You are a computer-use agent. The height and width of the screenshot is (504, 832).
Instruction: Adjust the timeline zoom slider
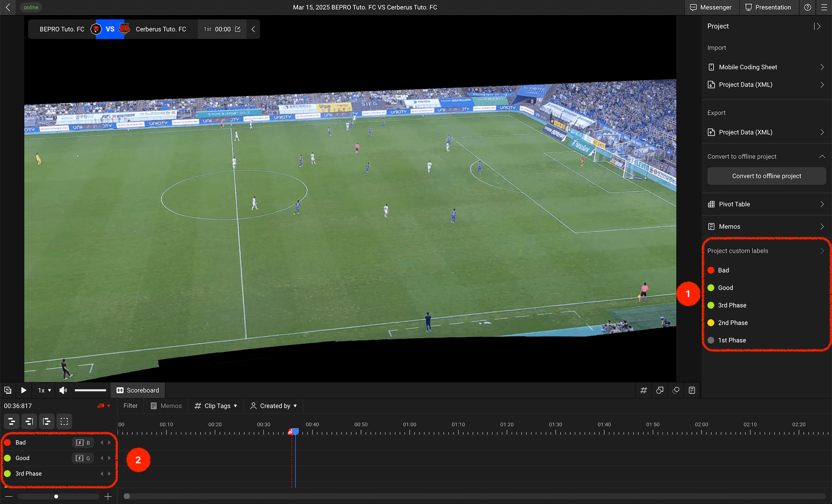click(x=56, y=497)
